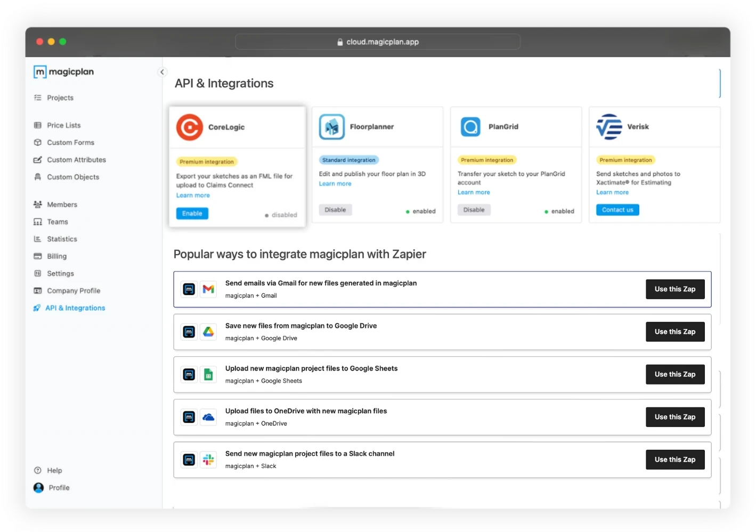Click the Premium integration badge on CoreLogic
The width and height of the screenshot is (756, 532).
coord(207,162)
